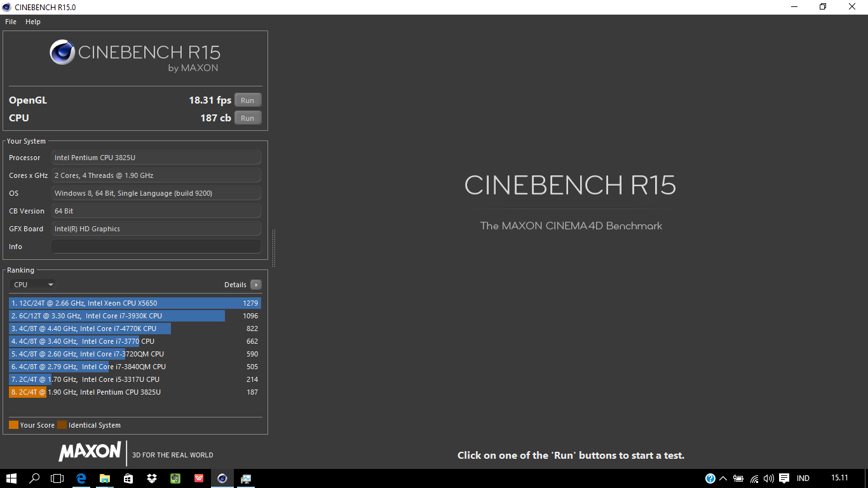Open Evernote from the taskbar
The width and height of the screenshot is (868, 488).
click(x=175, y=478)
